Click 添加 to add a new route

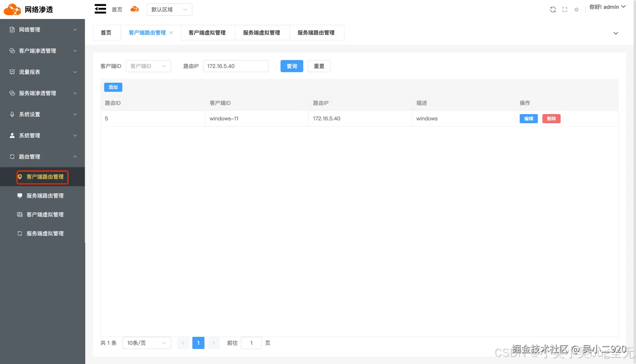click(x=113, y=87)
